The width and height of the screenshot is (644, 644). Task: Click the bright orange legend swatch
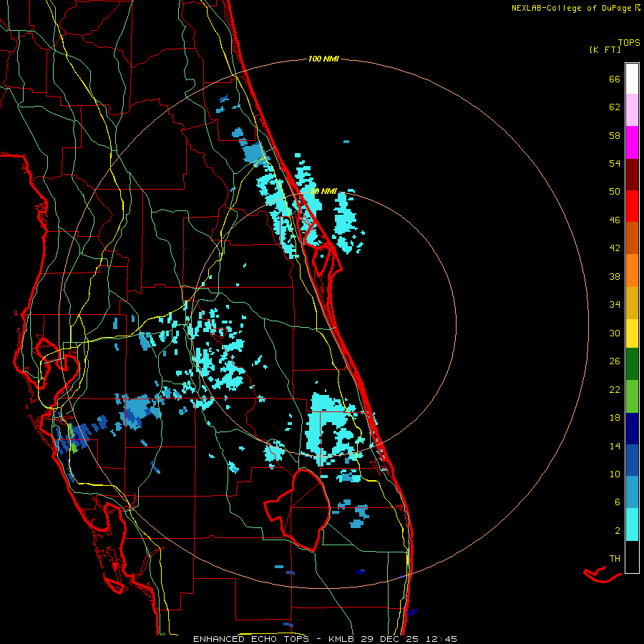[x=632, y=270]
